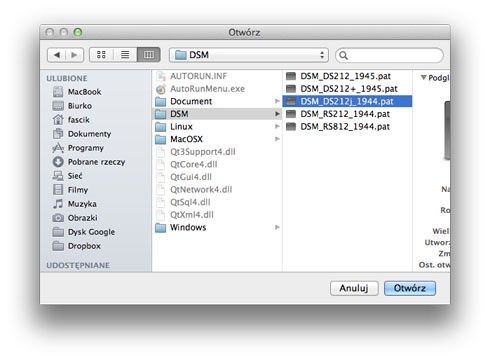Open Dysk Google folder
Screen dimensions: 490x360
(84, 232)
